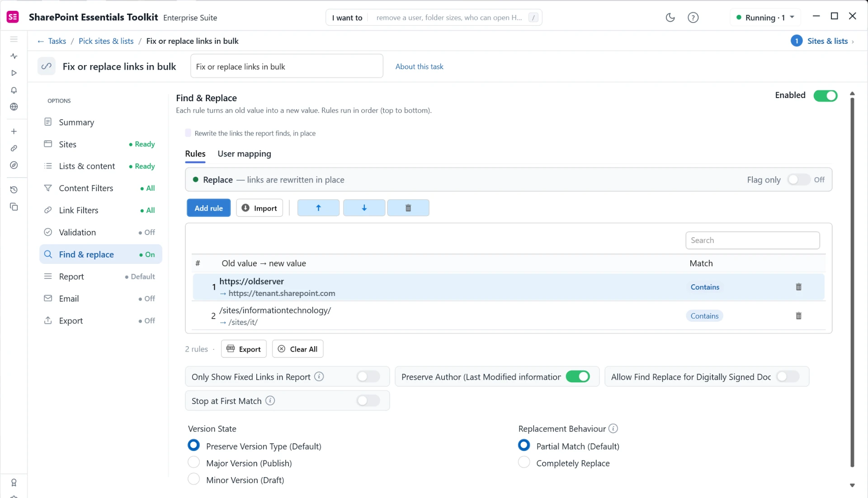868x498 pixels.
Task: Click the vertical scrollbar on the right
Action: [x=852, y=280]
